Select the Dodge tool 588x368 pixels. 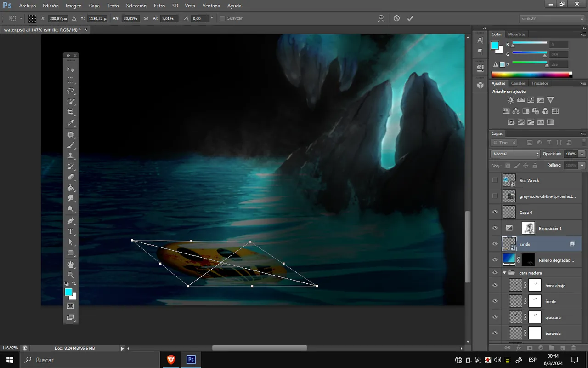point(71,209)
